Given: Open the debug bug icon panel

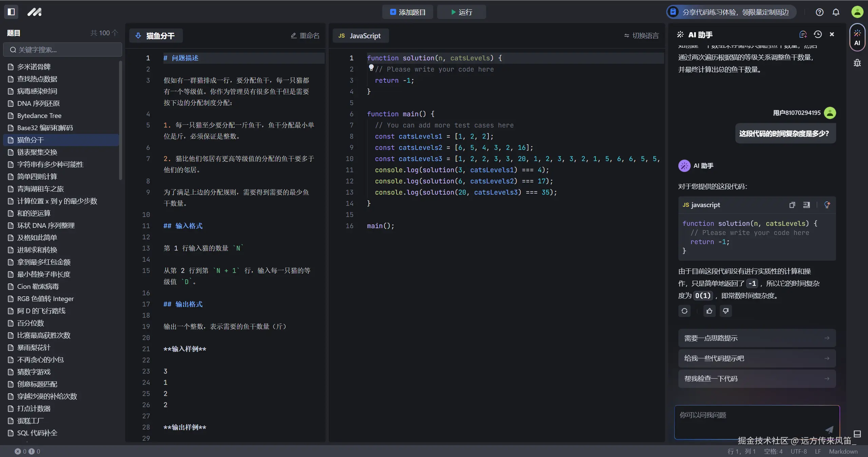Looking at the screenshot, I should click(857, 63).
